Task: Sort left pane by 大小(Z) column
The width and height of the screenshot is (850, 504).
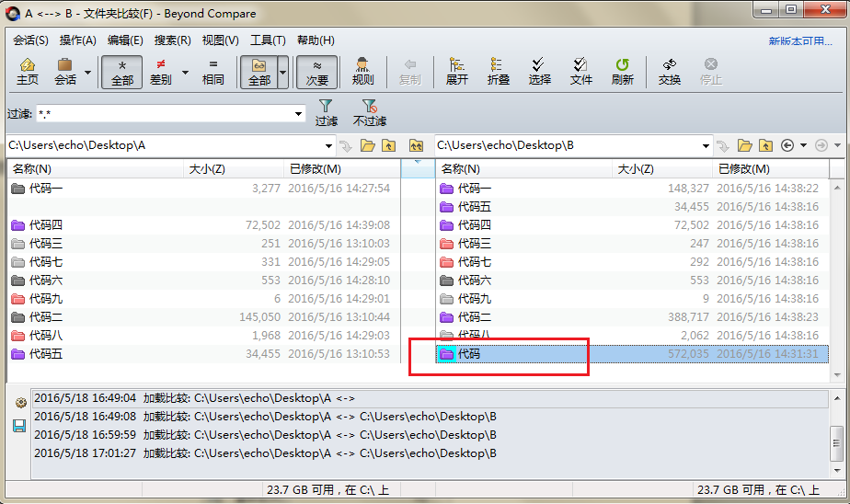Action: click(234, 169)
